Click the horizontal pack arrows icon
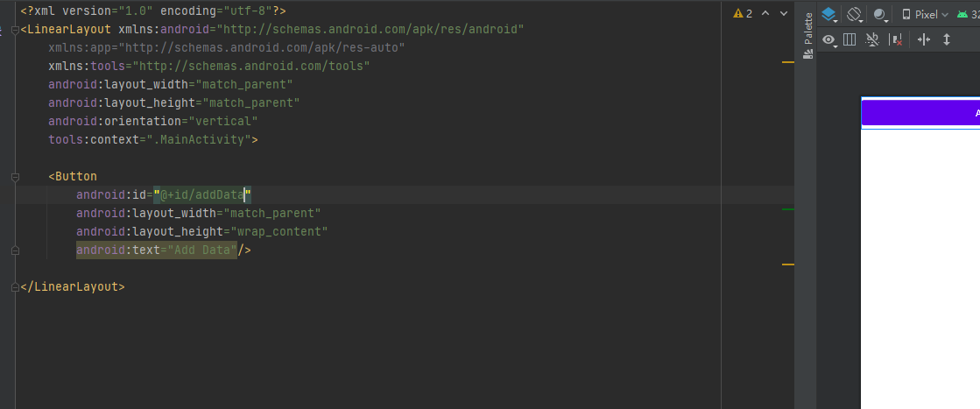Viewport: 980px width, 409px height. (x=924, y=39)
